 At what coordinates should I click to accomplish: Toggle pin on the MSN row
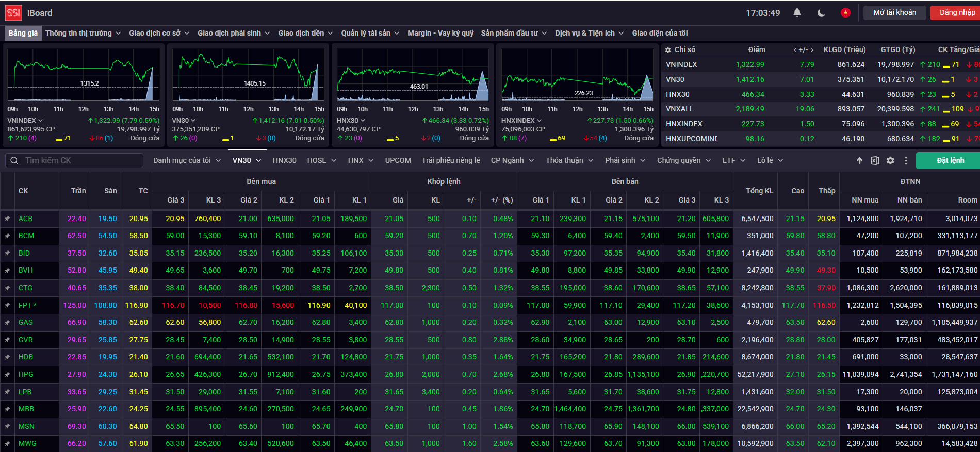point(7,427)
